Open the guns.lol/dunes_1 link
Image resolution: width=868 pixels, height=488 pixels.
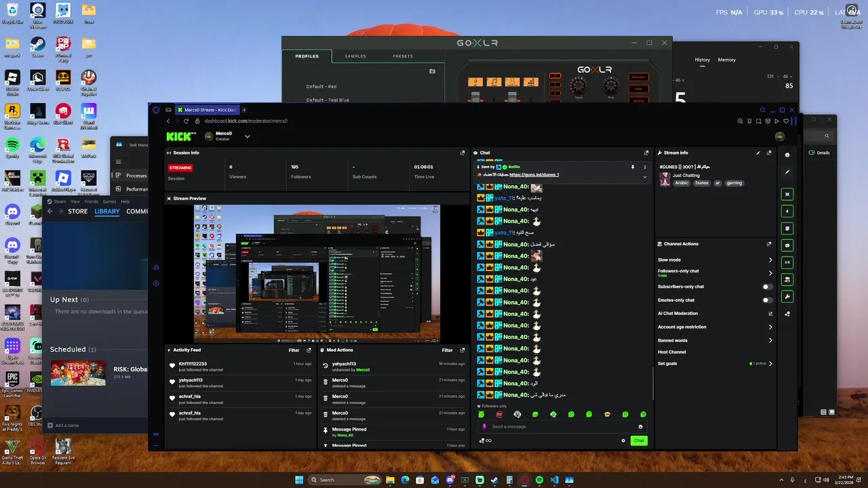(534, 175)
